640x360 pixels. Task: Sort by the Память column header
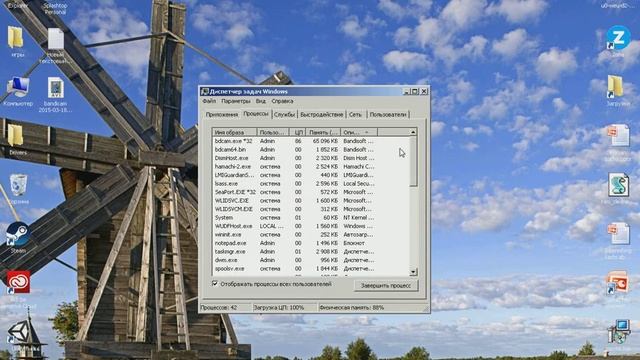323,132
